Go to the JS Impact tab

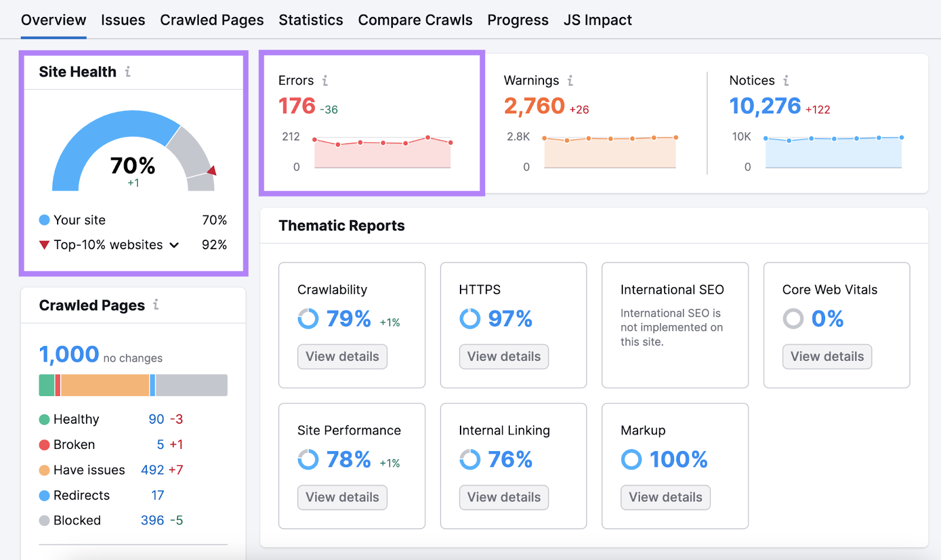coord(597,19)
